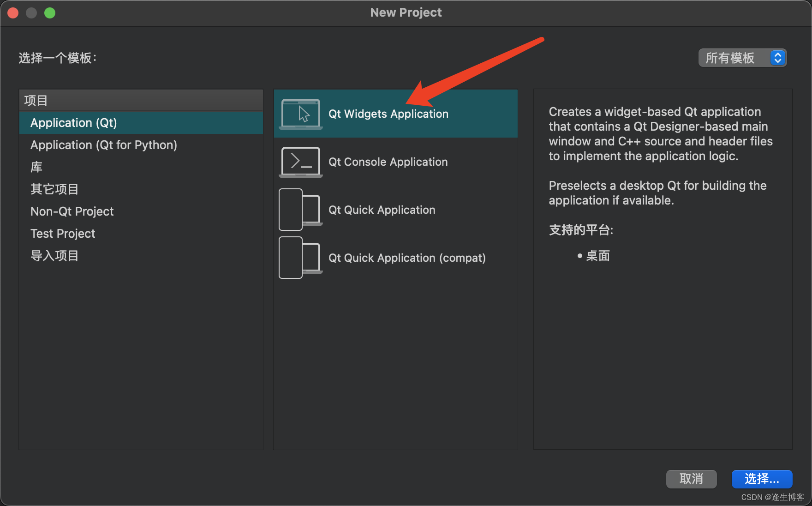Click the 取消 cancel button

point(691,479)
